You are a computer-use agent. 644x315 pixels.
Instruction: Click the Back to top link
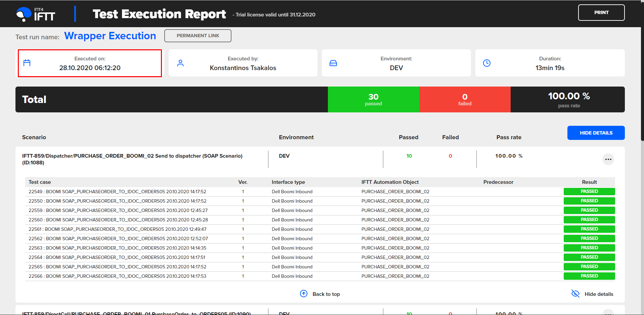(x=326, y=294)
